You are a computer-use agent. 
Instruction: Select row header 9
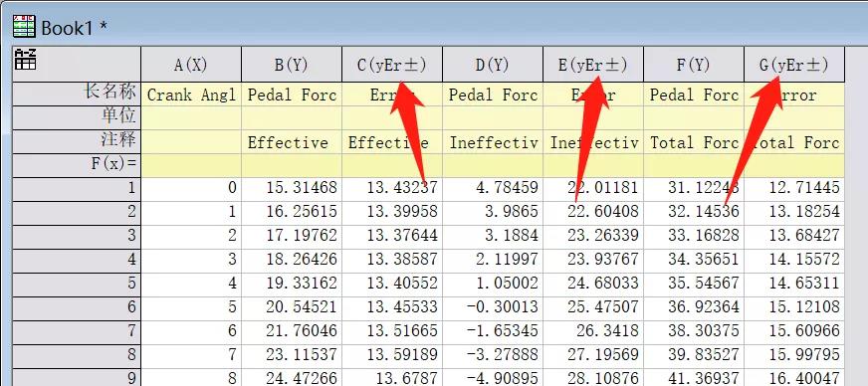coord(77,377)
